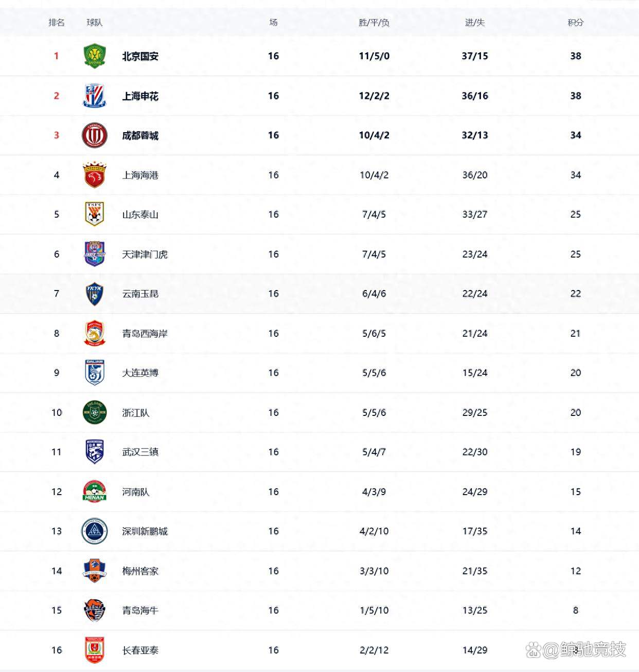Click the Dalian Yingbo crest
639x672 pixels.
[x=95, y=373]
